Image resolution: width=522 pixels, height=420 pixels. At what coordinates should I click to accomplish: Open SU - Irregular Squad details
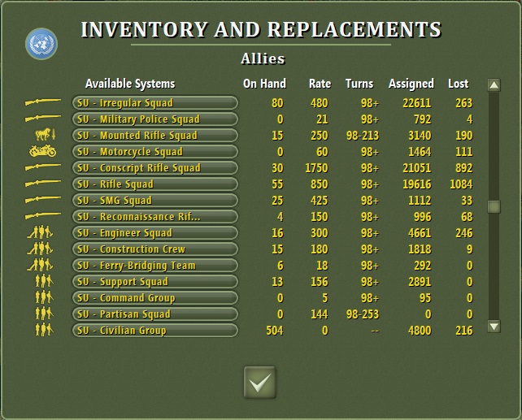(155, 102)
